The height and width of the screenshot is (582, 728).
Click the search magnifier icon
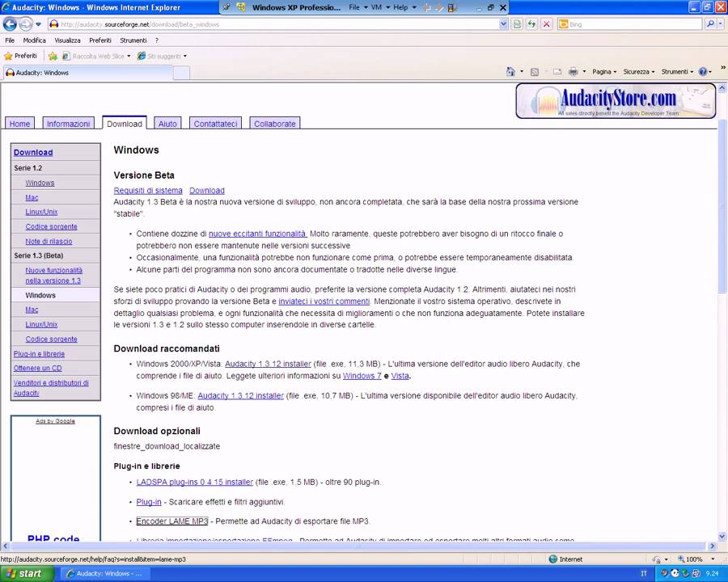pyautogui.click(x=710, y=24)
